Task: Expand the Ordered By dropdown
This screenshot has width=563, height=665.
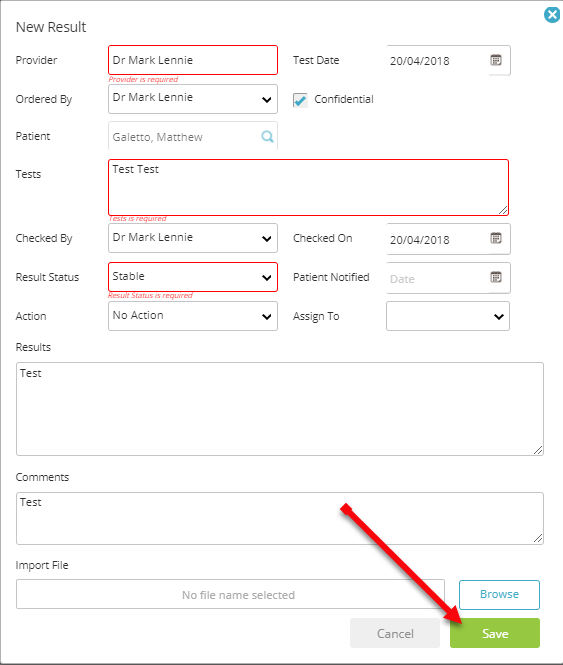Action: (193, 99)
